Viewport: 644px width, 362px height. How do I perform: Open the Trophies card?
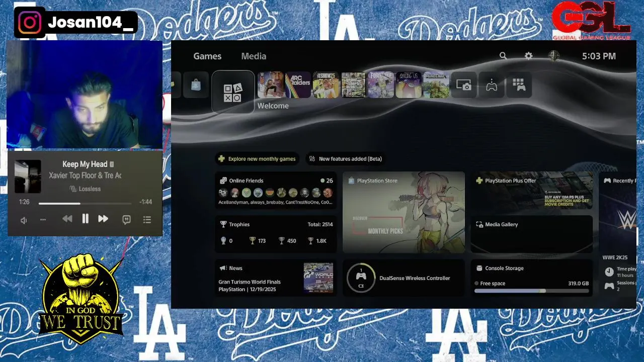[x=276, y=234]
